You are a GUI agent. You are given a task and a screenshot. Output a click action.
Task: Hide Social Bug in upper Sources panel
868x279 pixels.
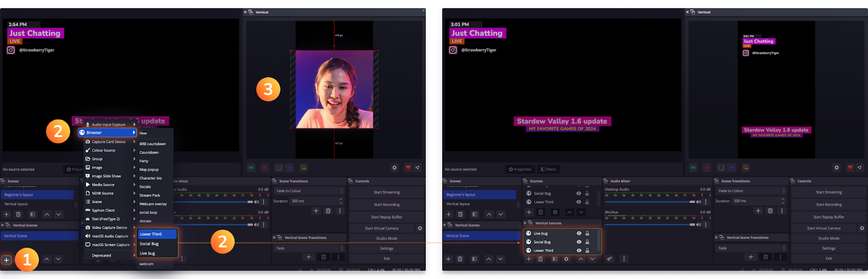click(579, 193)
